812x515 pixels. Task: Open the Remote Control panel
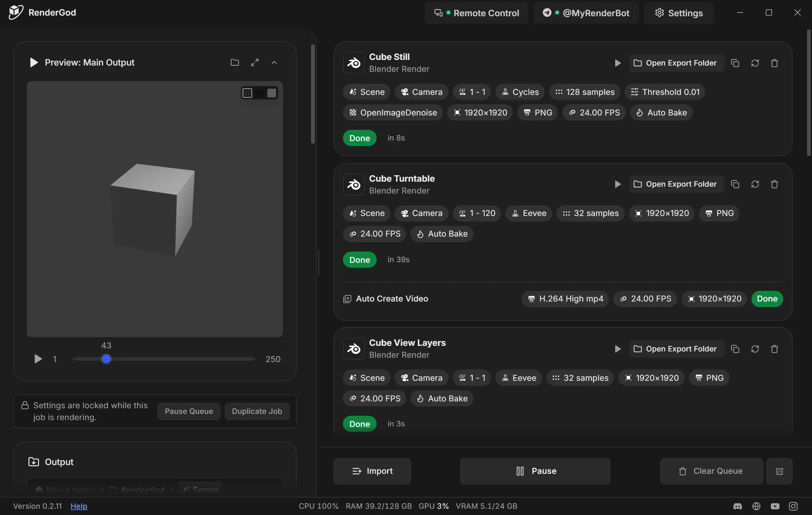476,13
